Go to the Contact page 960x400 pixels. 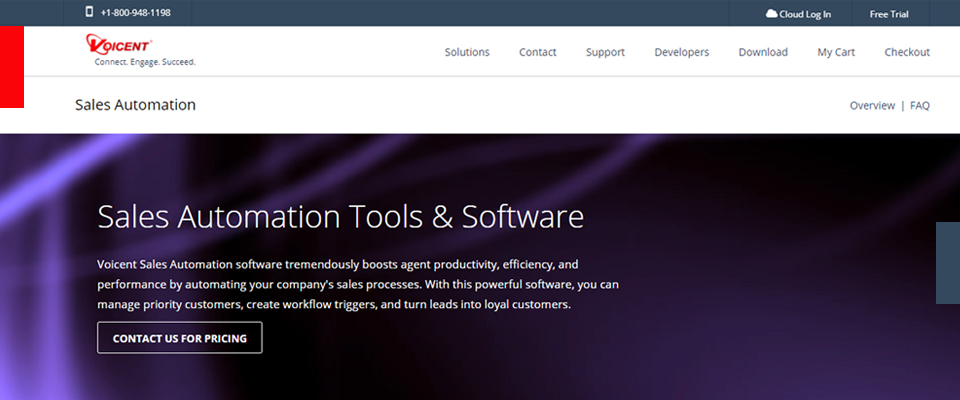(538, 52)
